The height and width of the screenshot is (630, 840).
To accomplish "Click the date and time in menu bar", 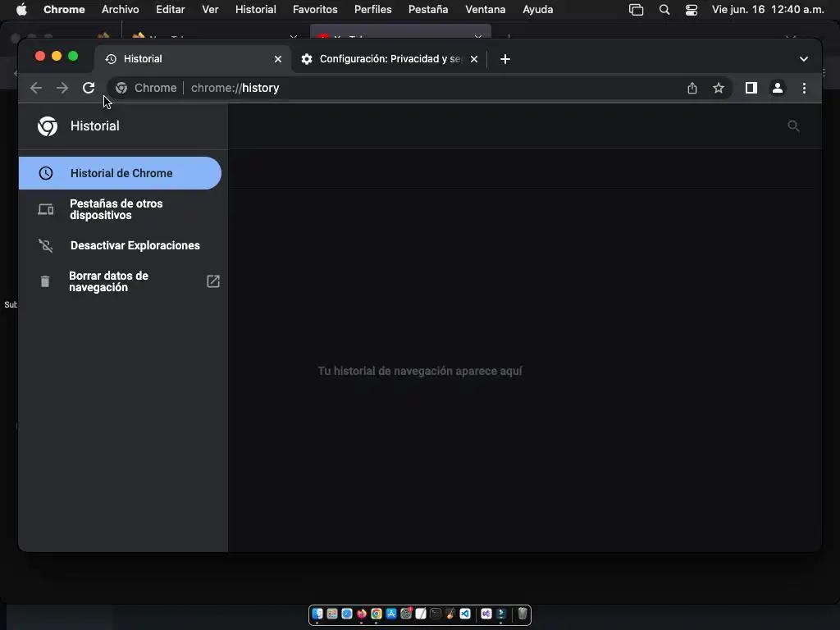I will (x=768, y=10).
